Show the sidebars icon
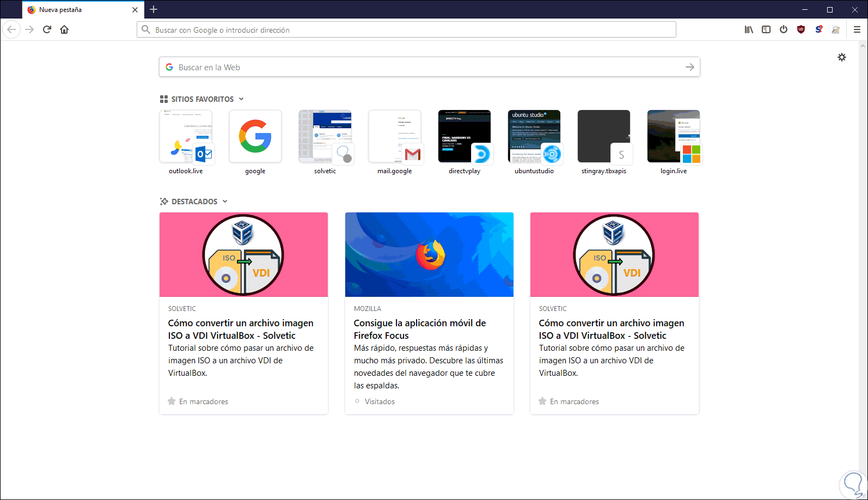The width and height of the screenshot is (868, 500). coord(766,29)
